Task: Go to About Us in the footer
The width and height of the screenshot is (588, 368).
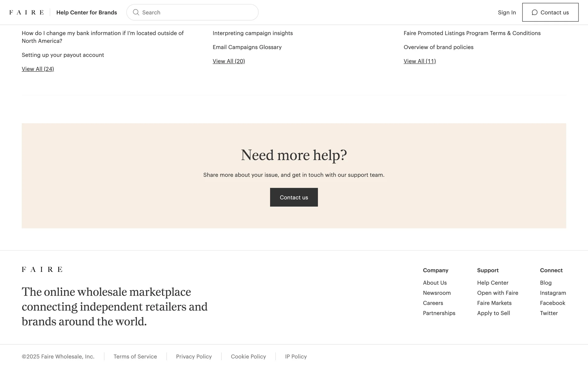Action: click(435, 283)
